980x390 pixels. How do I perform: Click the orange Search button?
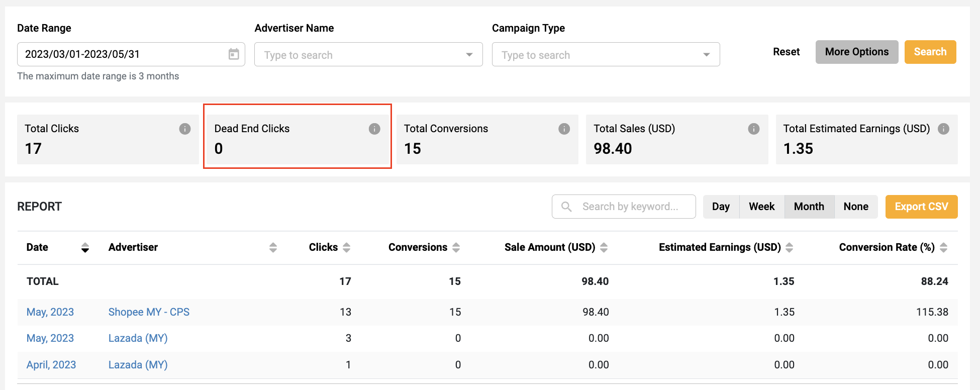point(930,52)
